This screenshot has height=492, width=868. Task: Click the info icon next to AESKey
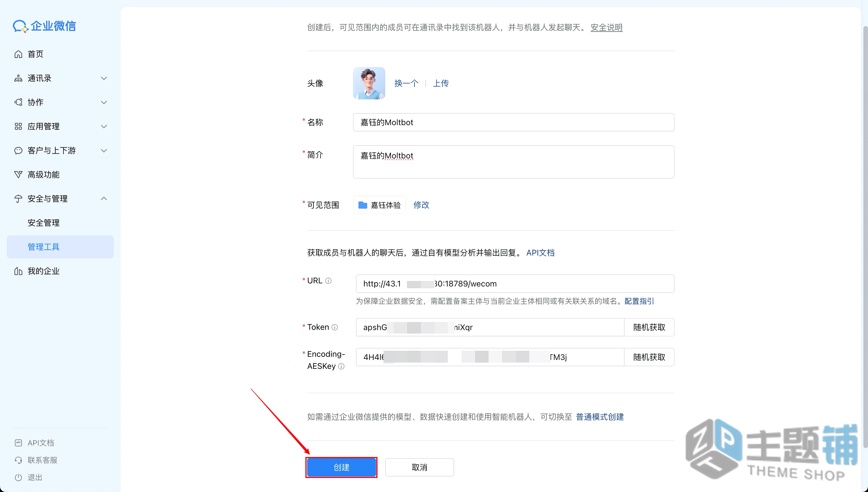(x=341, y=366)
